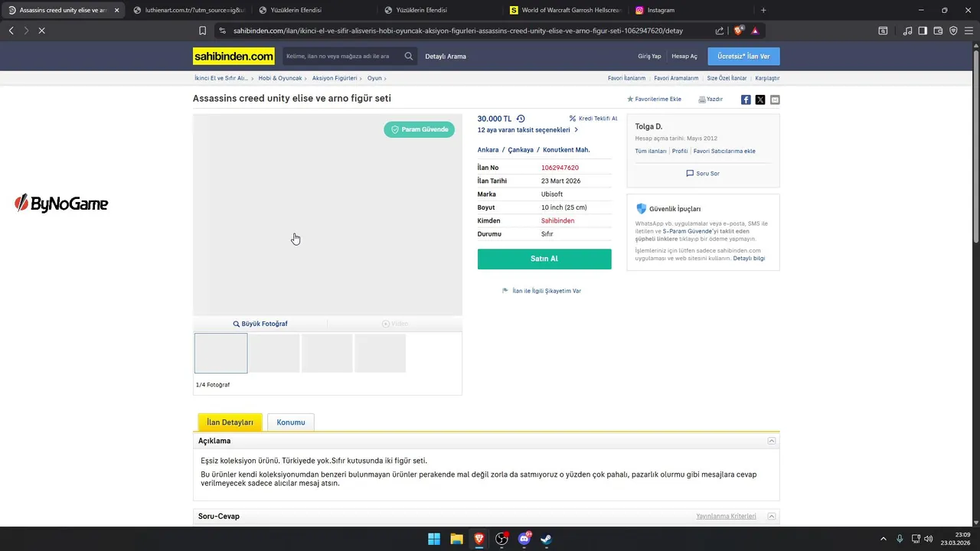
Task: Open Brave VPN shield icon
Action: [x=953, y=31]
